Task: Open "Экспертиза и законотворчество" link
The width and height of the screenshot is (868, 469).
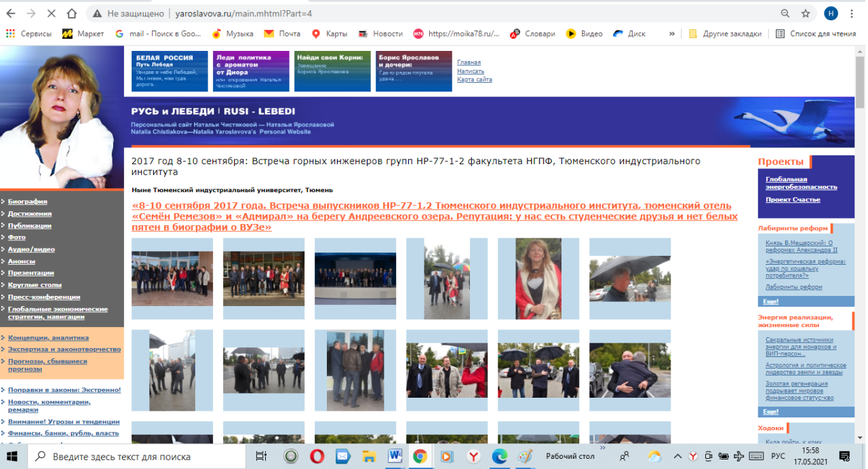Action: pos(64,349)
